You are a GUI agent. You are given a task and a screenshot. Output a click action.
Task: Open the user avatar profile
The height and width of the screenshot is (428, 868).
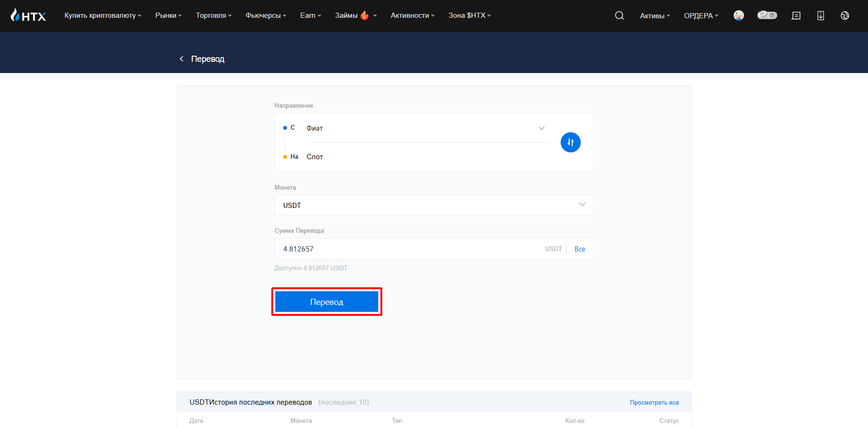coord(739,15)
